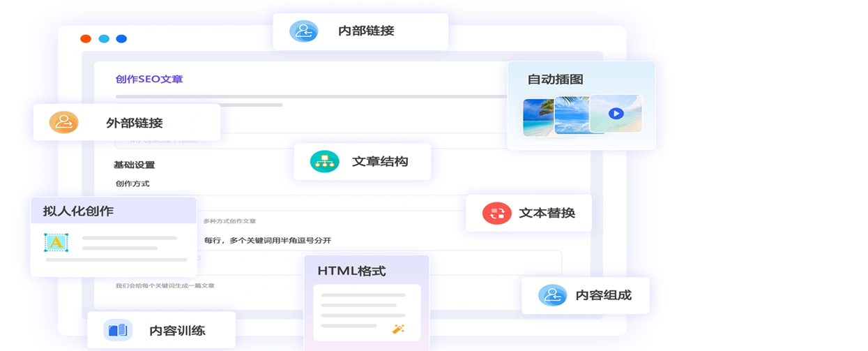Select the palm tree beach thumbnail

click(x=538, y=116)
